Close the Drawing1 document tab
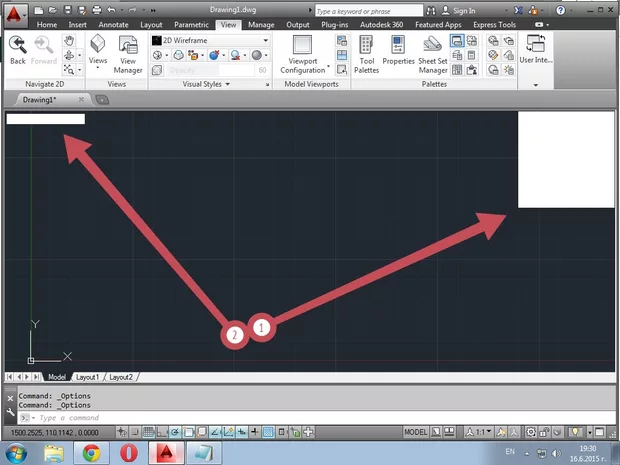The width and height of the screenshot is (620, 465). tap(81, 100)
